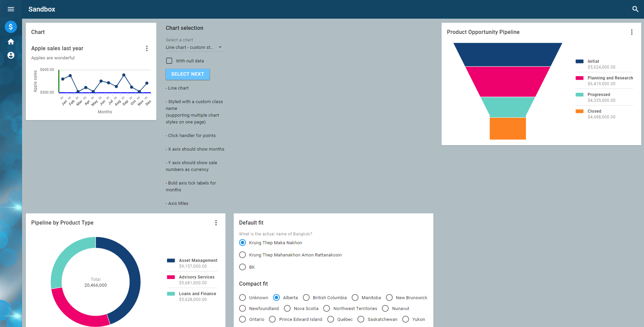The width and height of the screenshot is (644, 327).
Task: Select Krung Thep Mahanakhon Amon Rattanakosin option
Action: pos(242,255)
